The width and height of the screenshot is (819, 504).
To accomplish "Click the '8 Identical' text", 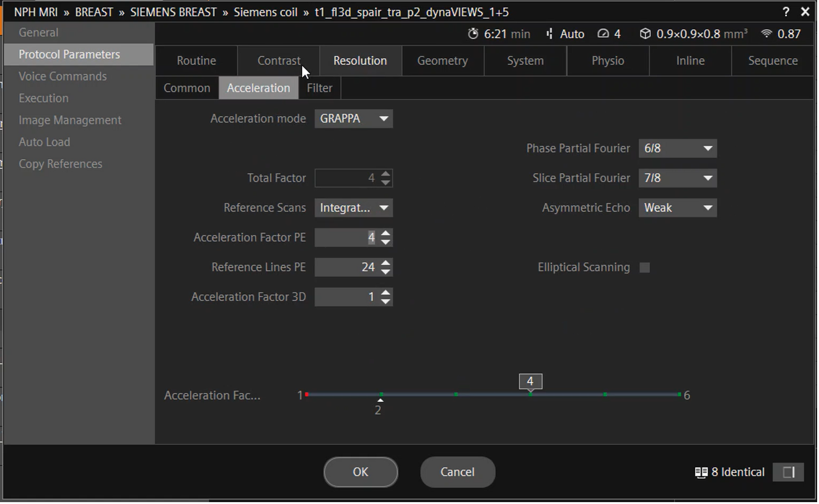I will click(738, 472).
